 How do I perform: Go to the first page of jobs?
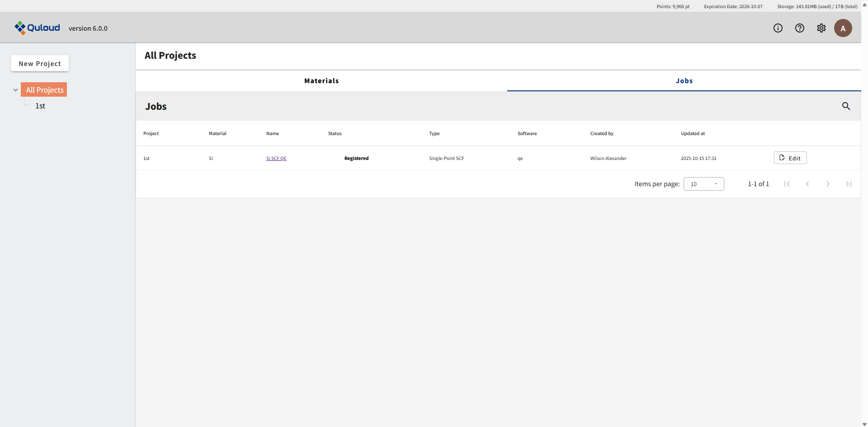(x=787, y=184)
